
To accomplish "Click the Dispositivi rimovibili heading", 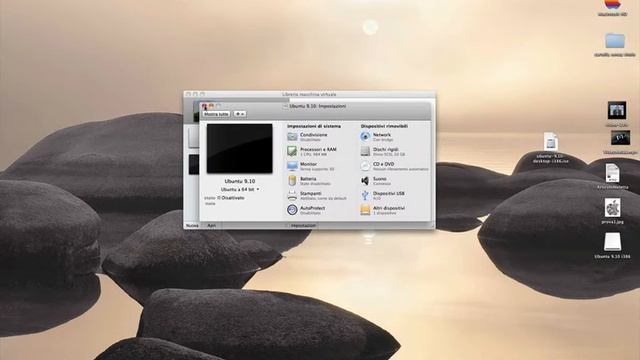I will click(x=384, y=126).
